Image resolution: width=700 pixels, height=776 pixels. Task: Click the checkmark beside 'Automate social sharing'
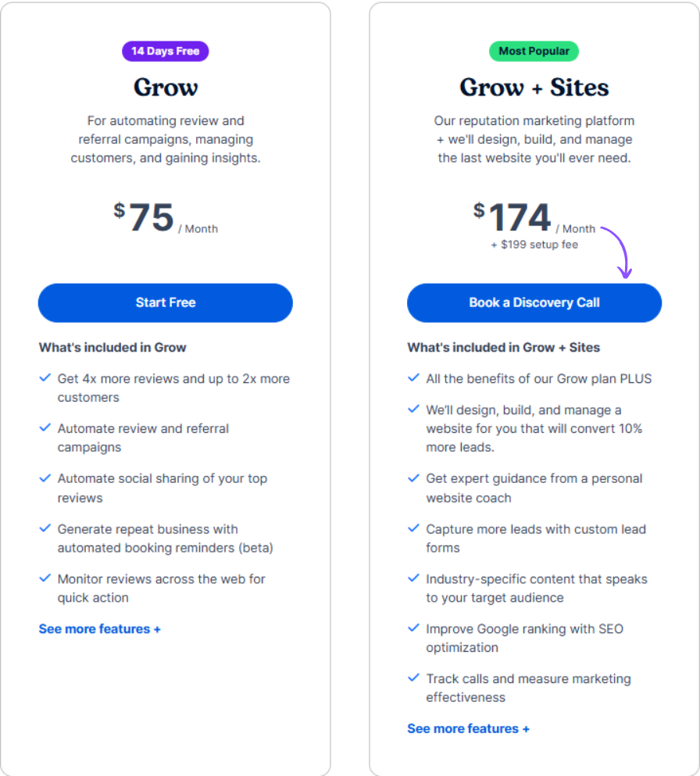[x=45, y=477]
